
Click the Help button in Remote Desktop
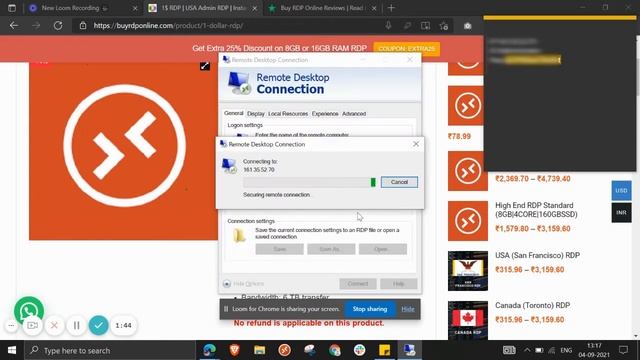(398, 284)
